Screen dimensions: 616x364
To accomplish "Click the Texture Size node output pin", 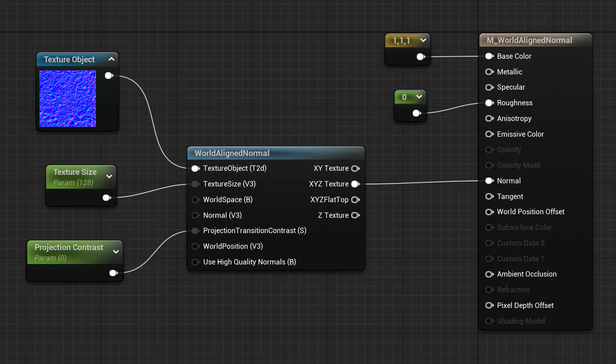I will coord(107,198).
